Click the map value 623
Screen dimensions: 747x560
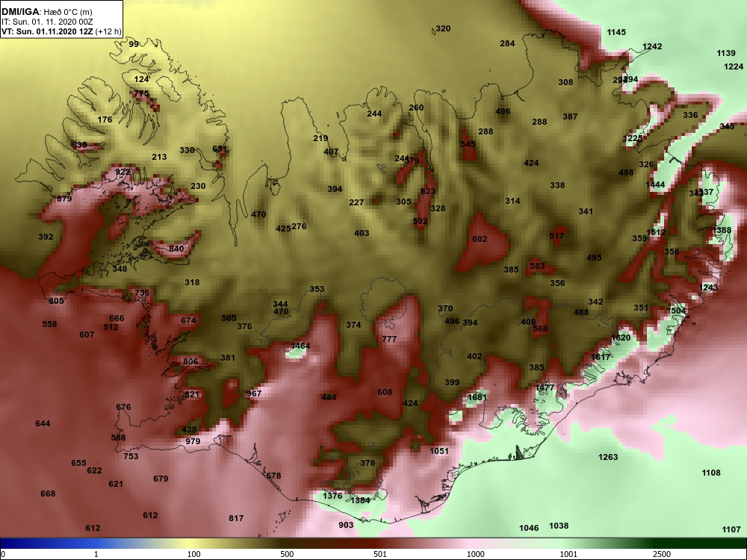(428, 191)
